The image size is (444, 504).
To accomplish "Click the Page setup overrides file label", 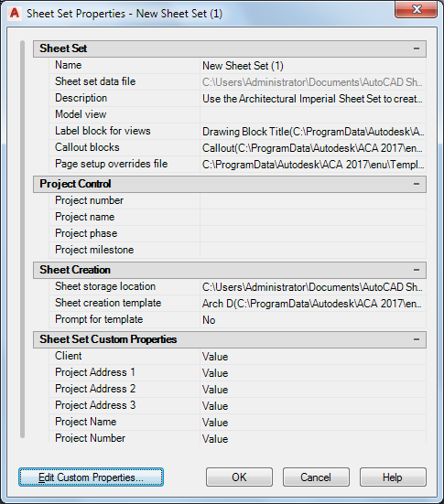I will pyautogui.click(x=112, y=164).
